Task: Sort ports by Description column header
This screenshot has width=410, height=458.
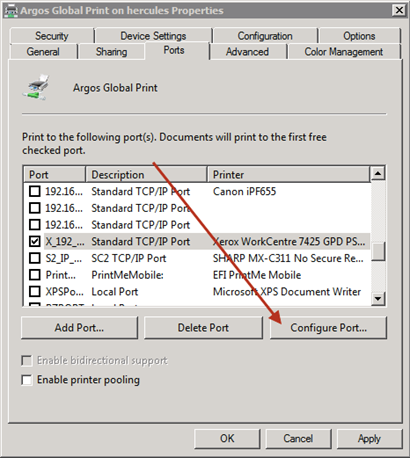Action: [146, 174]
